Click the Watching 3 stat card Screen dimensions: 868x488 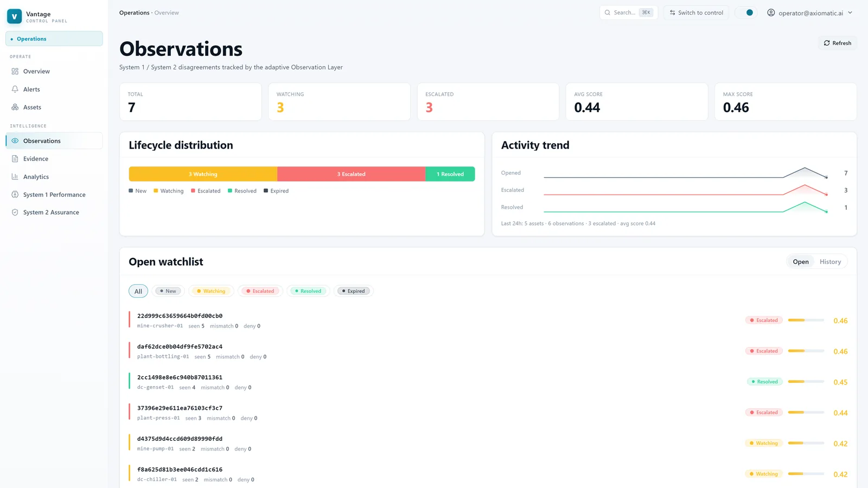pos(339,101)
